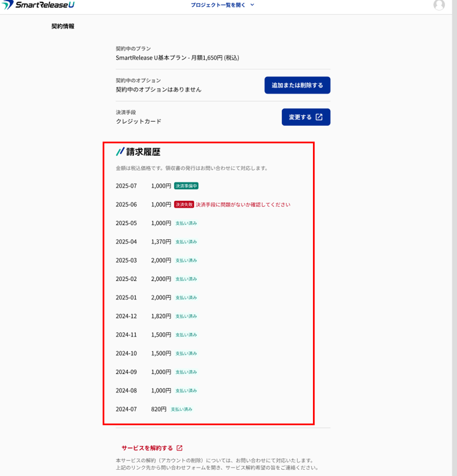Click the payment method warning message
The height and width of the screenshot is (476, 457).
click(243, 205)
